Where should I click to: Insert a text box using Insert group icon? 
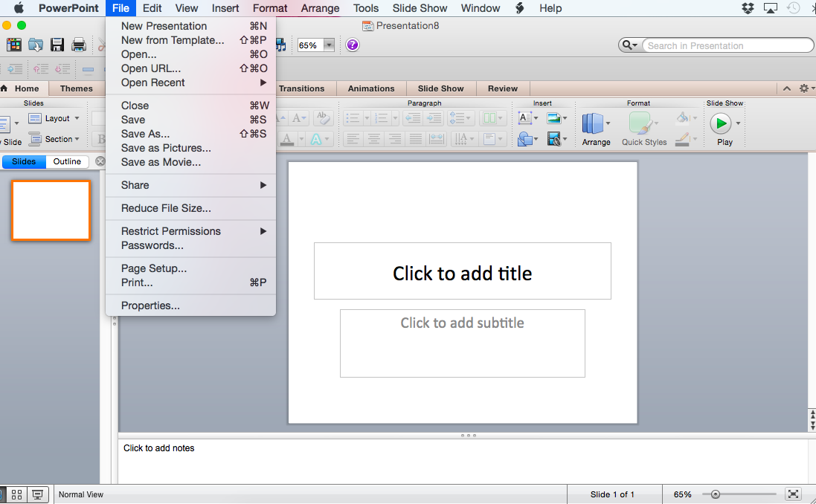point(525,118)
